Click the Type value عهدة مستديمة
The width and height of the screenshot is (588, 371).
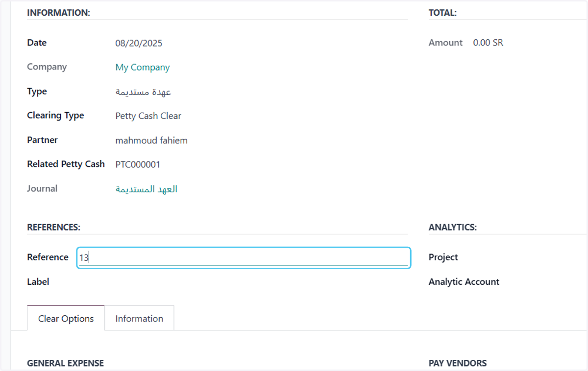coord(143,92)
